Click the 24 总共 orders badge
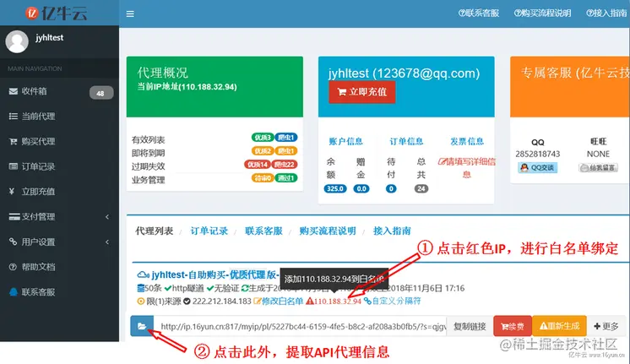This screenshot has height=364, width=630. 421,189
